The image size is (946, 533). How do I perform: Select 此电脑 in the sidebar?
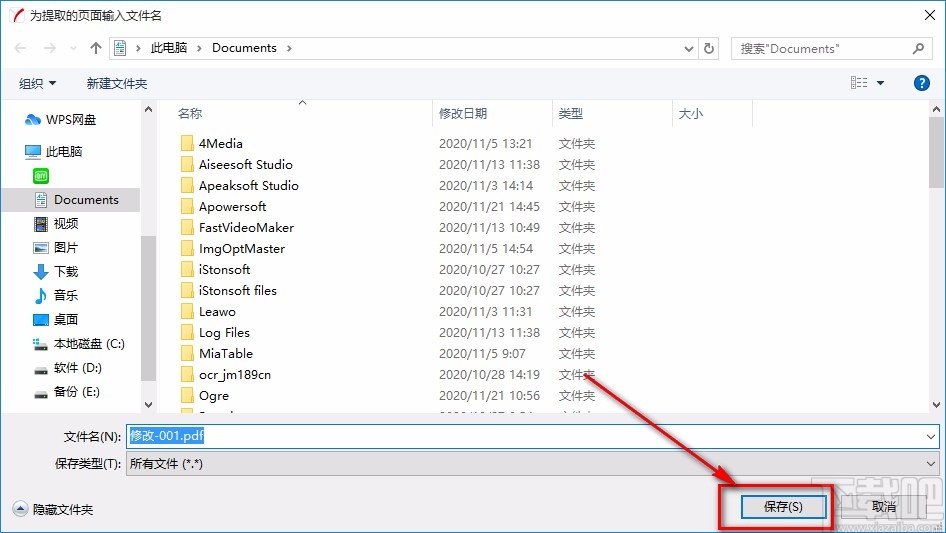pyautogui.click(x=53, y=152)
